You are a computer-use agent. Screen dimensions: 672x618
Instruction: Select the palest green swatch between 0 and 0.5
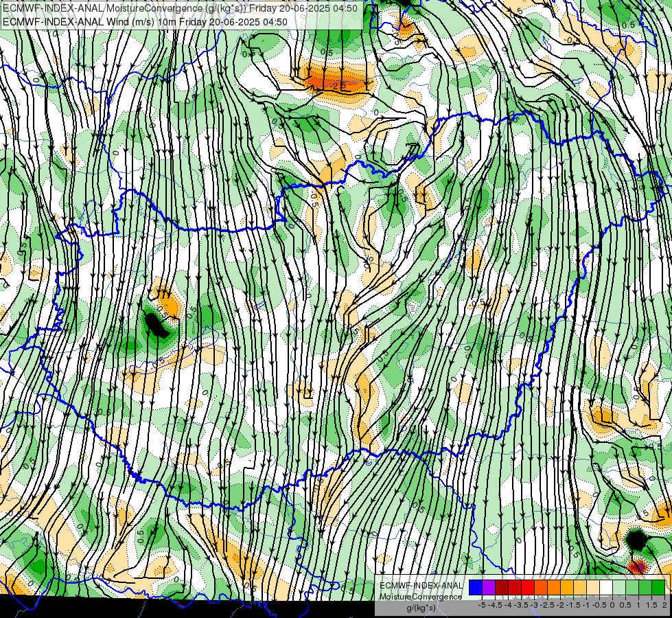tap(619, 588)
